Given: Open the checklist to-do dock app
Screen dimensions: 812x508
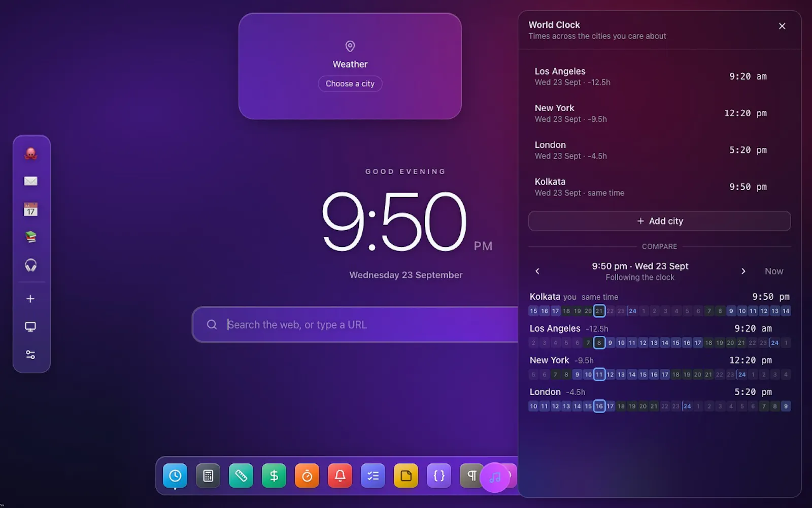Looking at the screenshot, I should pyautogui.click(x=373, y=476).
